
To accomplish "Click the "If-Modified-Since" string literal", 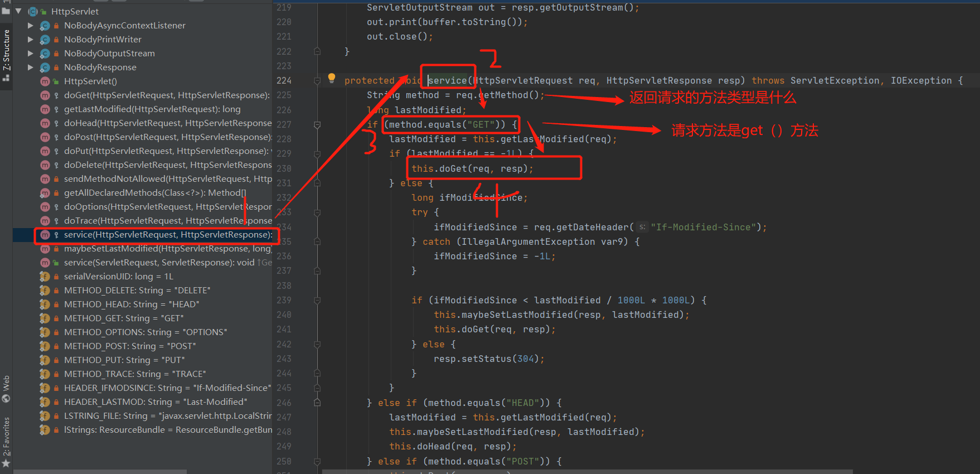I will coord(703,227).
